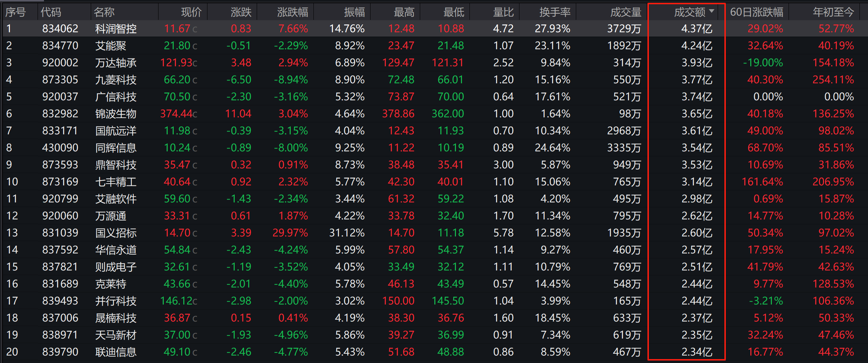
Task: Select stock name 万源通
Action: click(111, 216)
